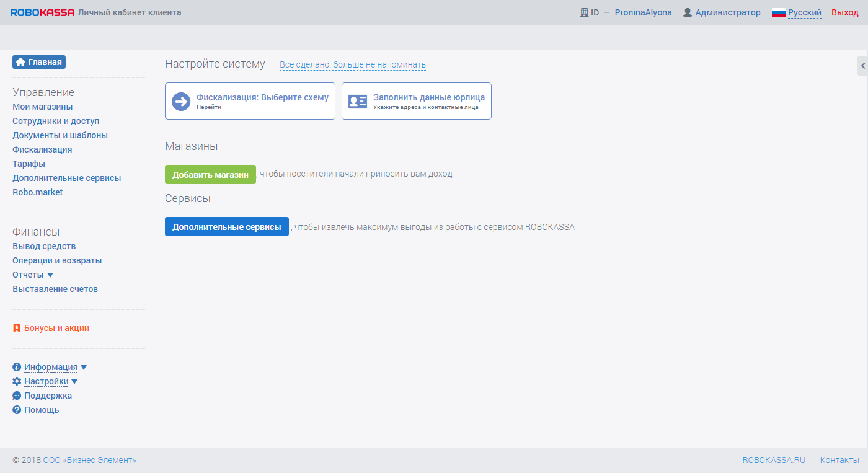Open Документы и шаблоны

click(60, 135)
